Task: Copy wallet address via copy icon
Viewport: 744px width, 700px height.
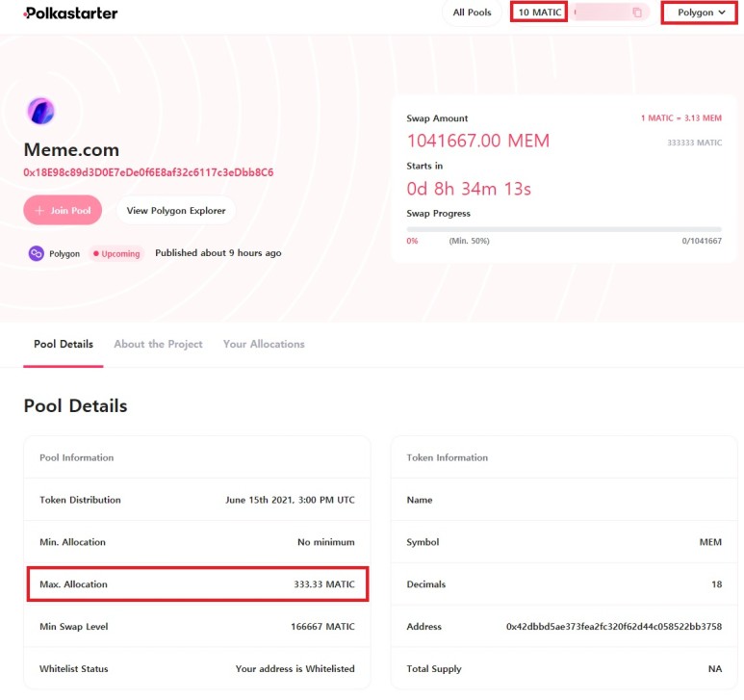Action: point(637,13)
